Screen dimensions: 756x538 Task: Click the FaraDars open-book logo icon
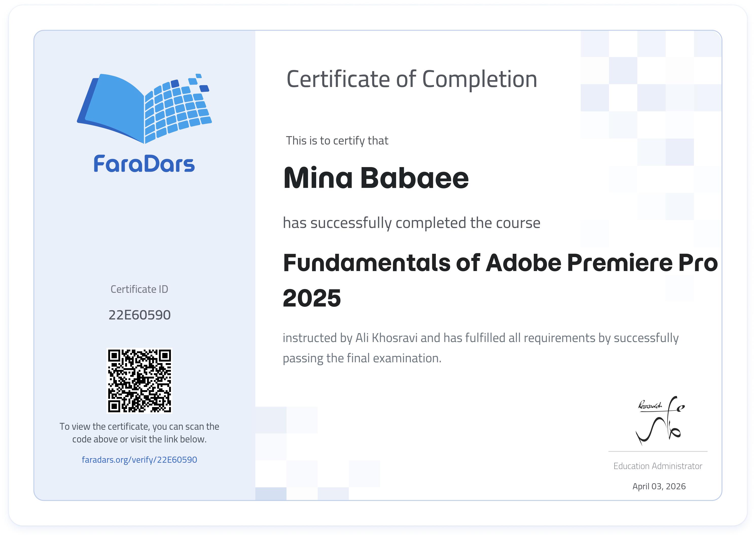pos(144,108)
